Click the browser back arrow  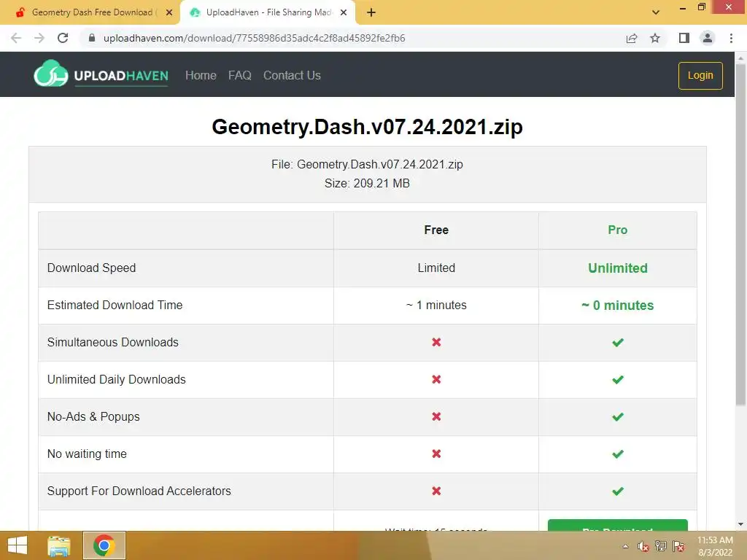16,38
